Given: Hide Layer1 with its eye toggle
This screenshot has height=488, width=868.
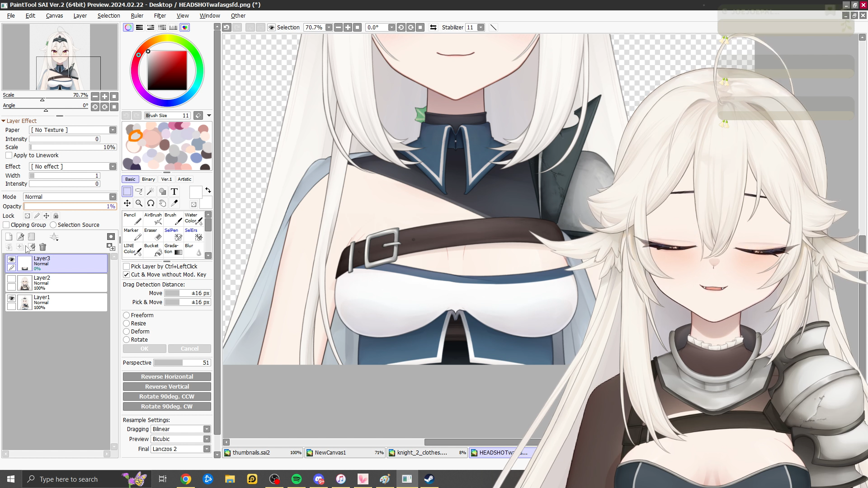Looking at the screenshot, I should click(12, 298).
